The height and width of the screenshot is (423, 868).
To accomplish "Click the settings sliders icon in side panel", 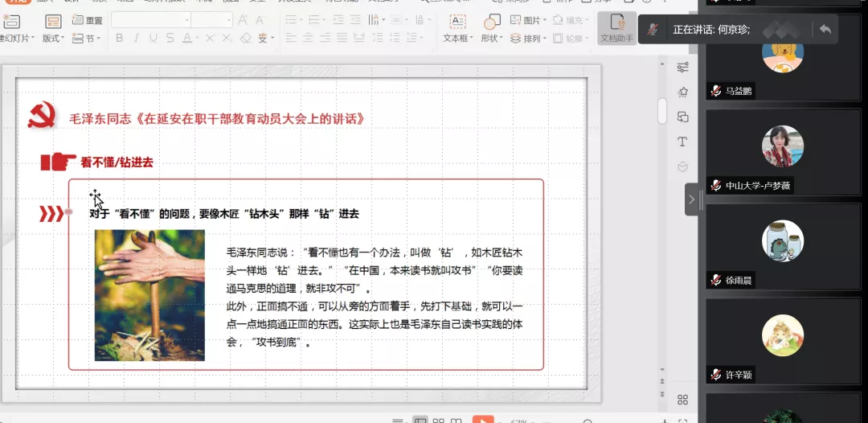I will coord(683,68).
